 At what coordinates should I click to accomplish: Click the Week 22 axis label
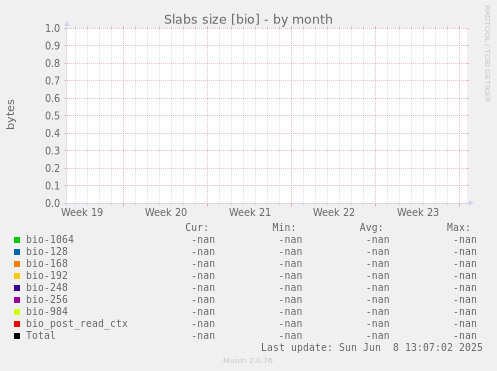(x=334, y=212)
